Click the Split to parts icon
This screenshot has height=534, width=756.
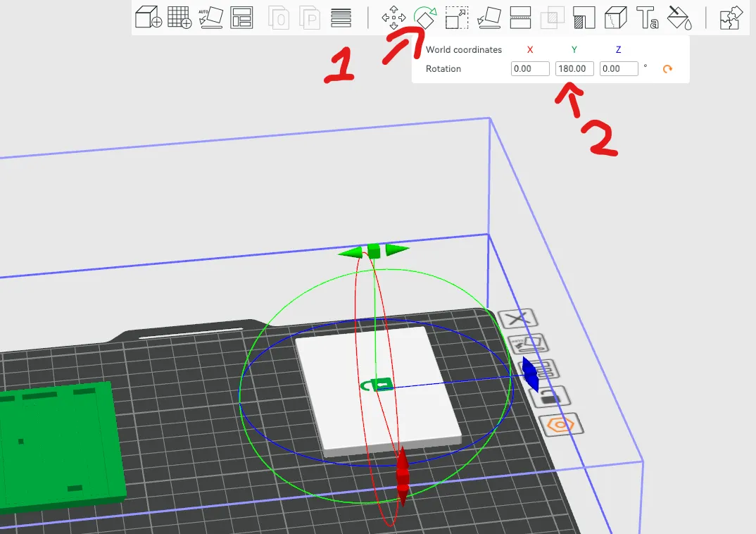(310, 18)
